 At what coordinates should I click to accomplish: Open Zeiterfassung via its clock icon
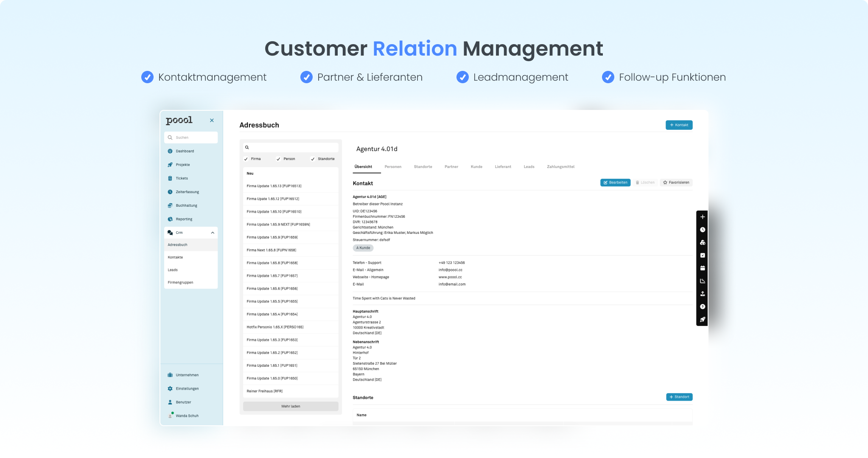pyautogui.click(x=170, y=192)
